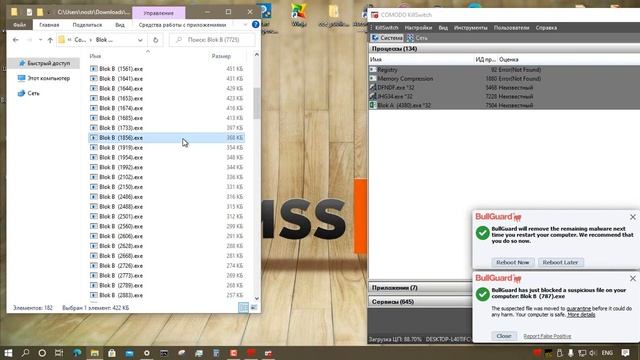
Task: Open the Поделиться ribbon tab
Action: pyautogui.click(x=87, y=24)
